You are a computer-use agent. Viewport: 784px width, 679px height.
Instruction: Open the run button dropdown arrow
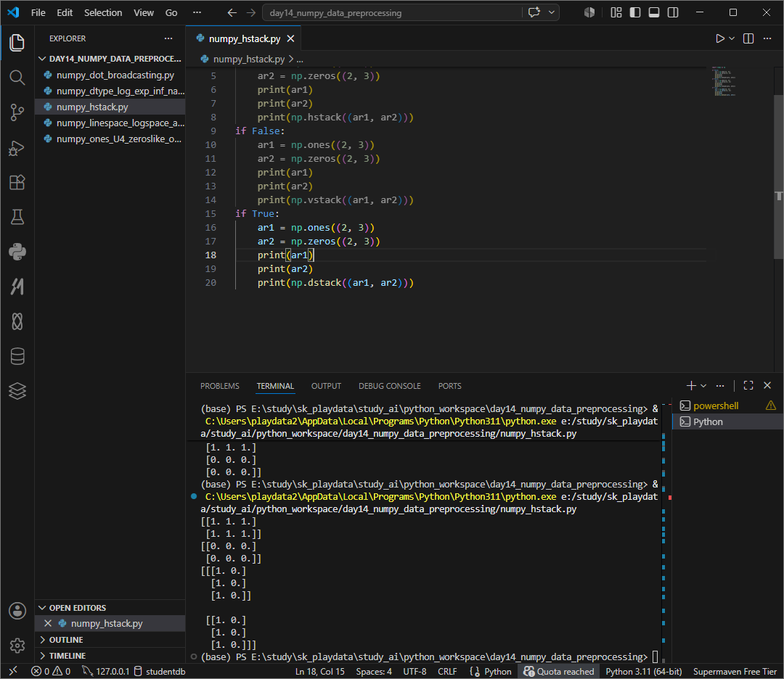point(732,38)
